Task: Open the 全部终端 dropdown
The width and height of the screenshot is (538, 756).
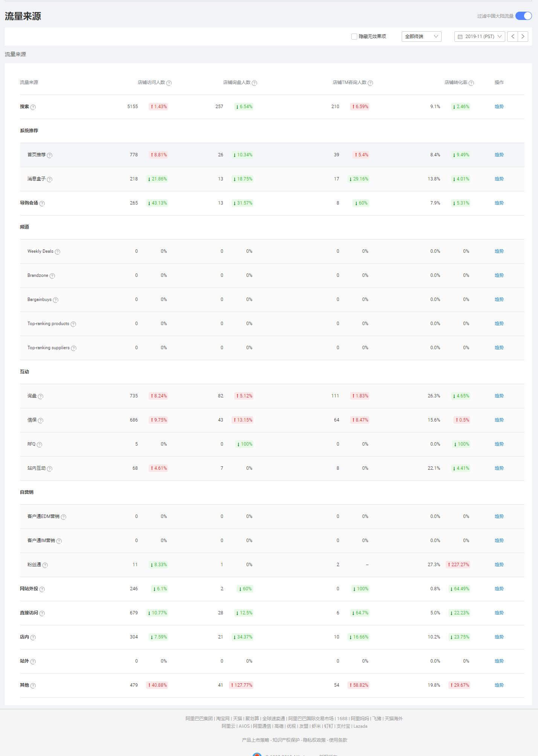Action: click(x=421, y=37)
